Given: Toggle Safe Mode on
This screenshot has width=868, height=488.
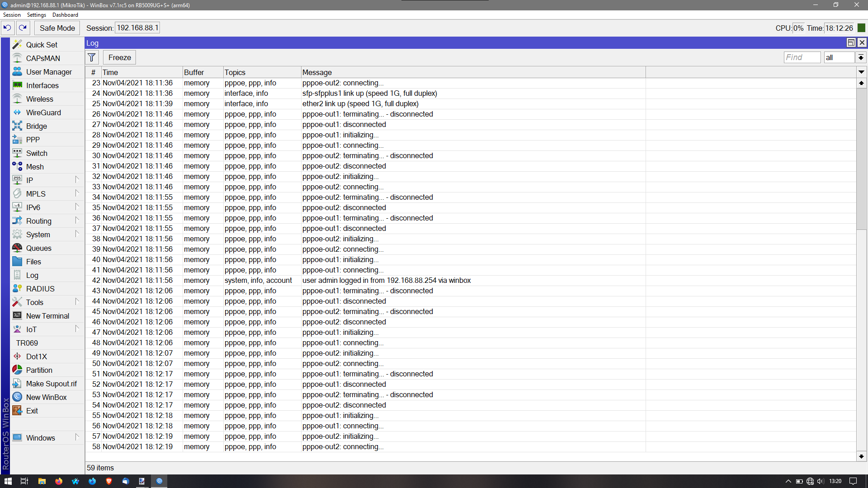Looking at the screenshot, I should point(57,28).
